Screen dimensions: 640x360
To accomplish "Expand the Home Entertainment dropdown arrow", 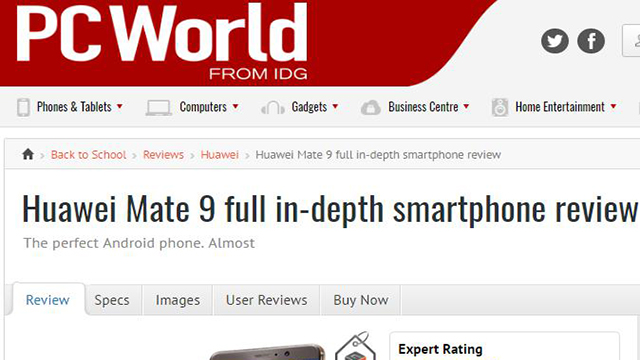I will tap(613, 107).
